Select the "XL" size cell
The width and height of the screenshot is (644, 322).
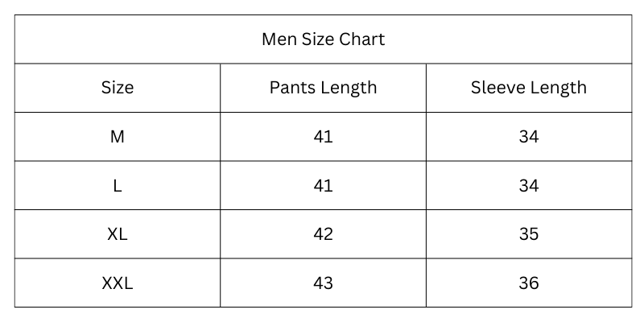tap(118, 234)
